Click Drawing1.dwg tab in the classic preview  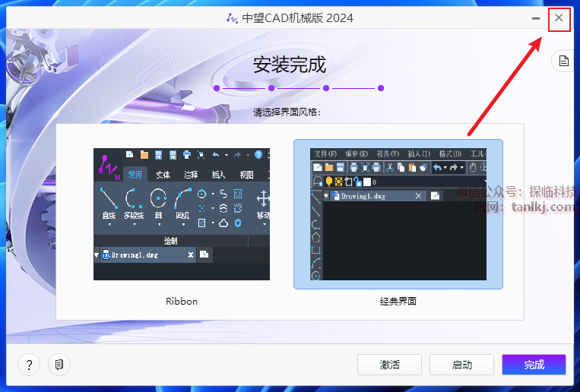click(x=363, y=196)
